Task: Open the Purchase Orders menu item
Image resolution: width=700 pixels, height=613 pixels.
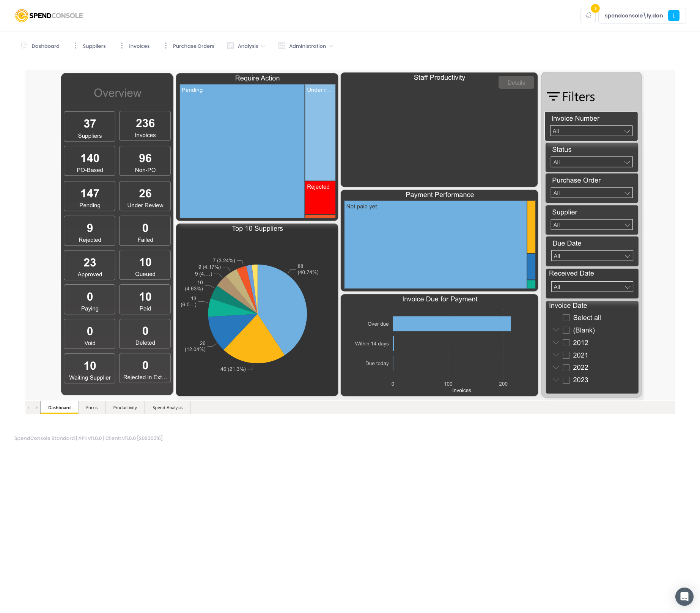Action: [193, 46]
